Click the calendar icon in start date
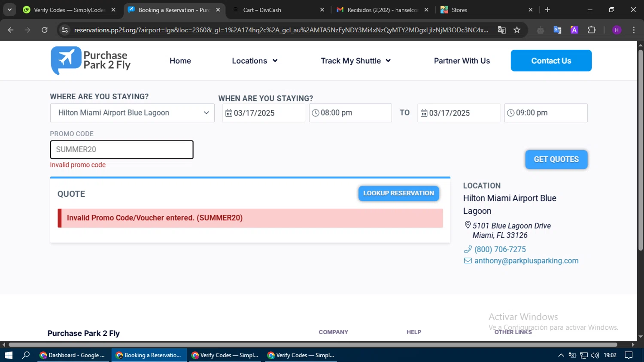Screen dimensions: 644x362 click(229, 113)
